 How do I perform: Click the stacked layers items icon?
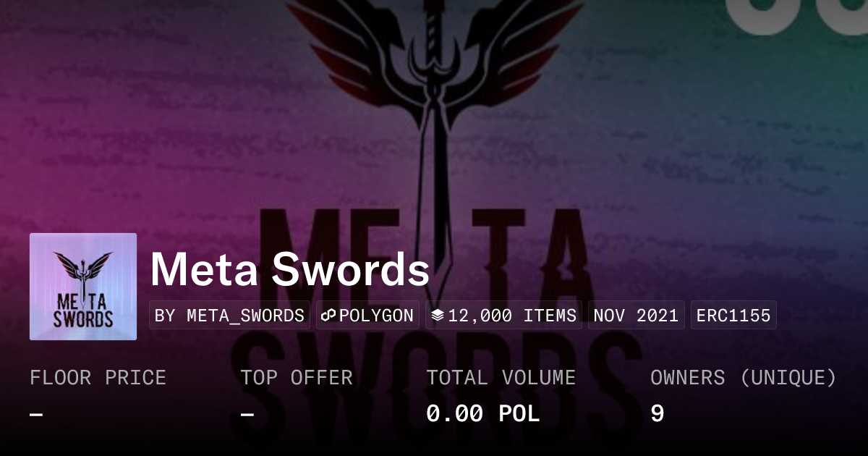[x=437, y=316]
